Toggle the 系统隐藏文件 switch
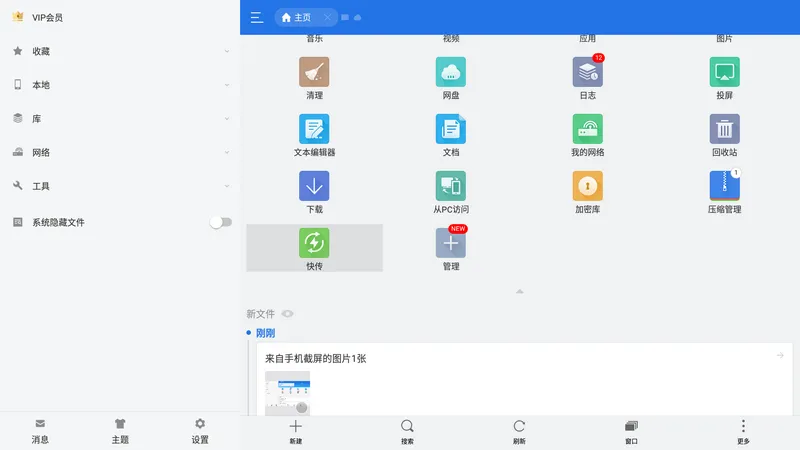800x450 pixels. click(220, 222)
